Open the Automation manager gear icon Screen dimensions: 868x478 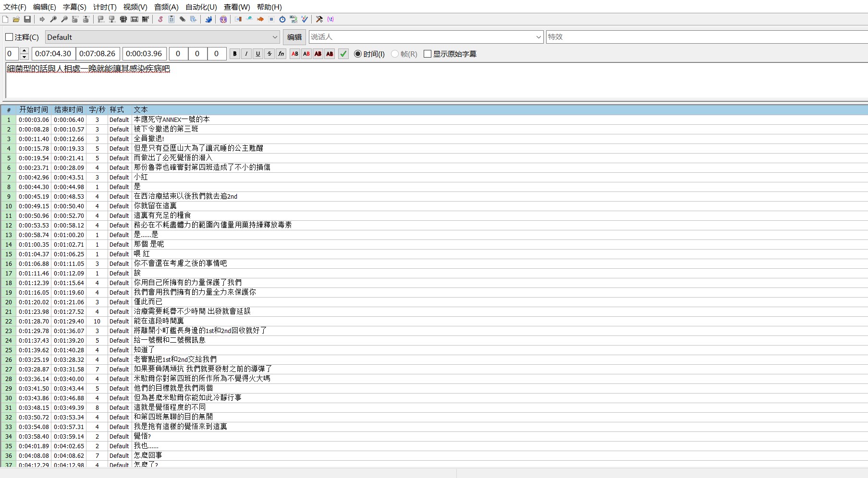point(208,19)
